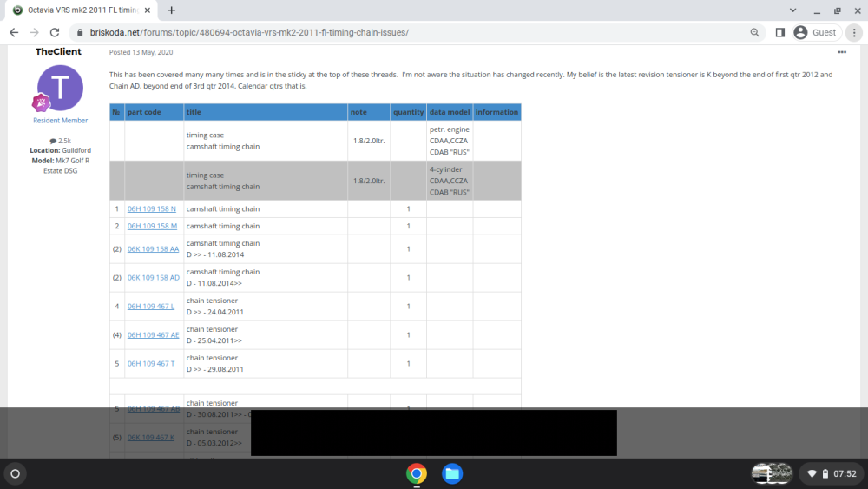
Task: Click 'D >> - 24.04.2011' date text
Action: tap(214, 312)
